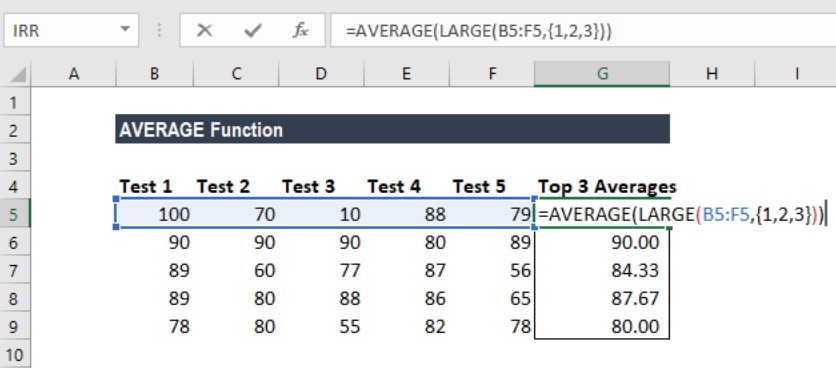Click cell E7 containing 87
836x368 pixels.
(x=406, y=270)
